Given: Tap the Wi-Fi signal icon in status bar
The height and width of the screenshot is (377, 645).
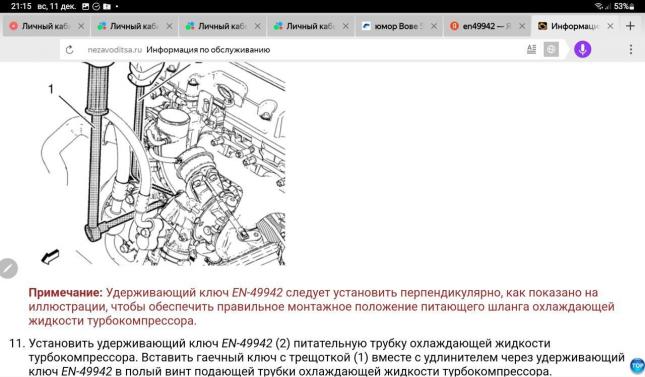Looking at the screenshot, I should pyautogui.click(x=600, y=6).
